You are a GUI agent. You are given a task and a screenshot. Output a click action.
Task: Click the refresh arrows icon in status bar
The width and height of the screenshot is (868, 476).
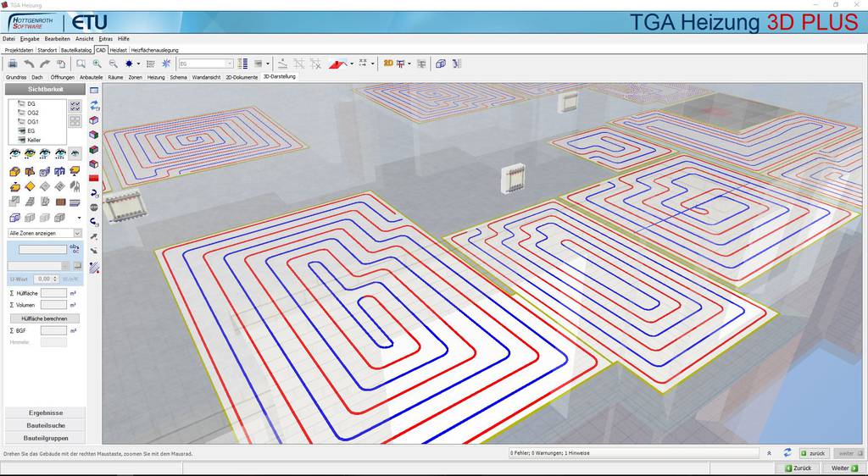pos(787,453)
